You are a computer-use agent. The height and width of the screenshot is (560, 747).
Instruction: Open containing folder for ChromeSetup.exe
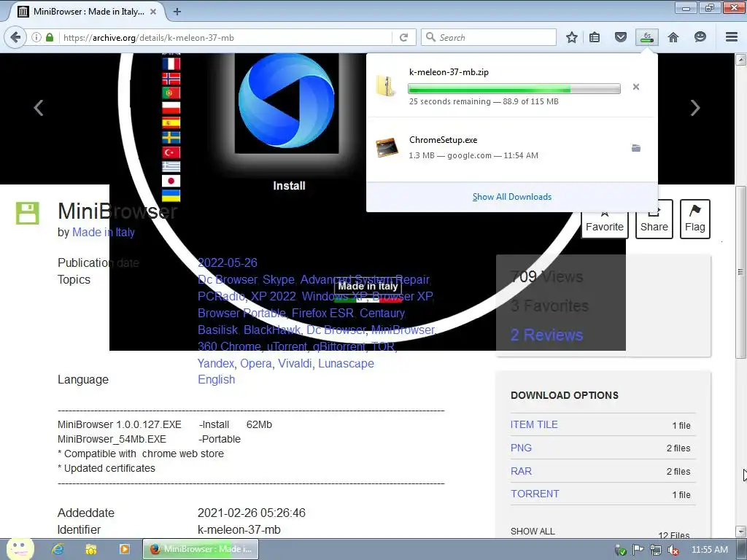coord(636,148)
